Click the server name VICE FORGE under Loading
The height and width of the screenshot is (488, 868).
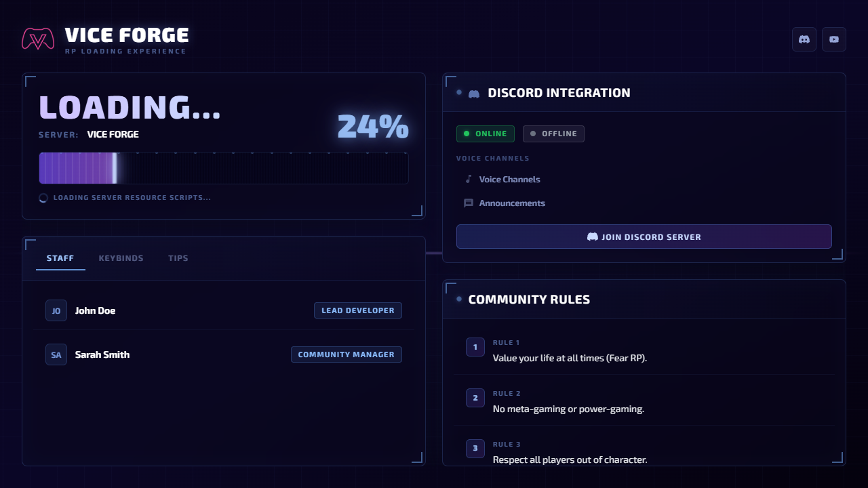(x=113, y=135)
